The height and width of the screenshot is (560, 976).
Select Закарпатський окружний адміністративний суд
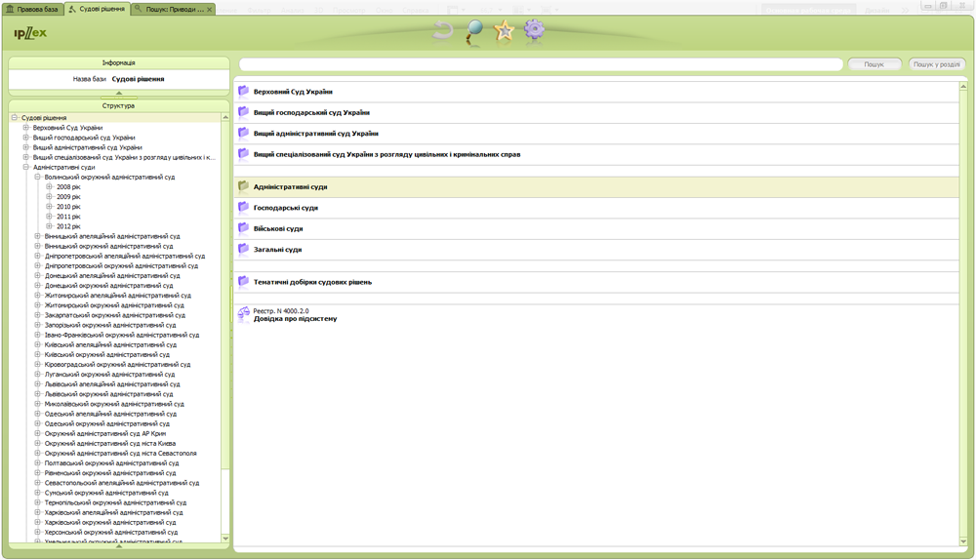(115, 315)
